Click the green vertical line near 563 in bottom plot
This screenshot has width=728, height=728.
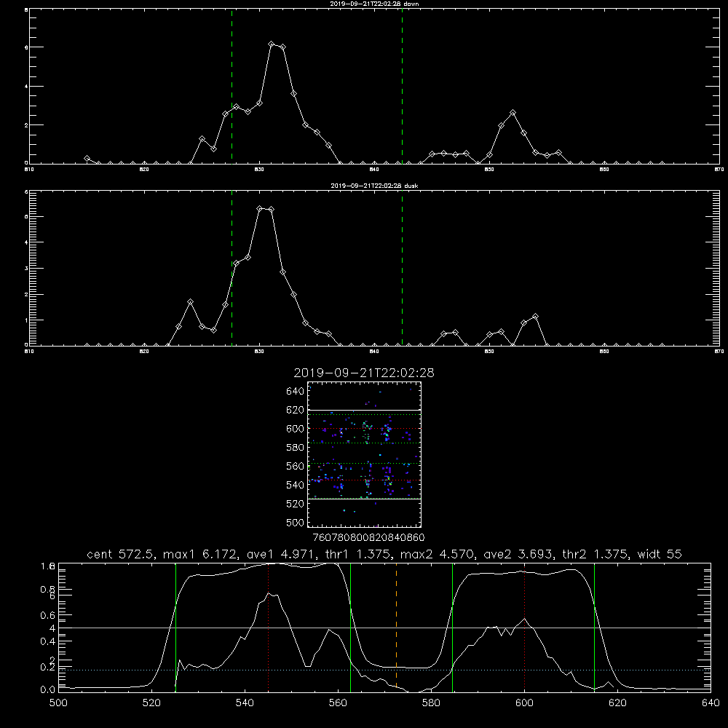[351, 627]
